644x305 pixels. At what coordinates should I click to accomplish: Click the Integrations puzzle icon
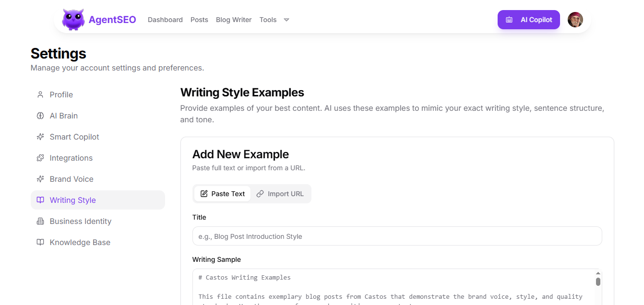pyautogui.click(x=40, y=158)
